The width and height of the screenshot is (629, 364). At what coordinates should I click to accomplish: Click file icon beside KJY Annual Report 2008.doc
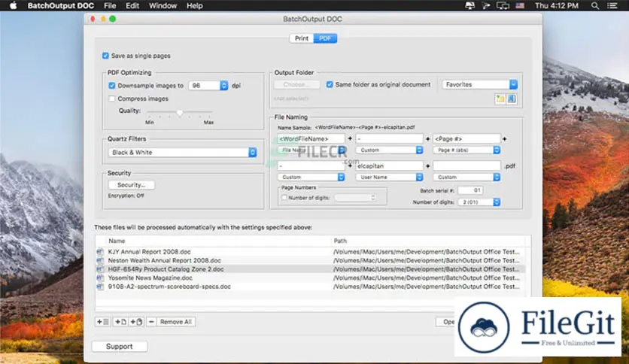(100, 252)
